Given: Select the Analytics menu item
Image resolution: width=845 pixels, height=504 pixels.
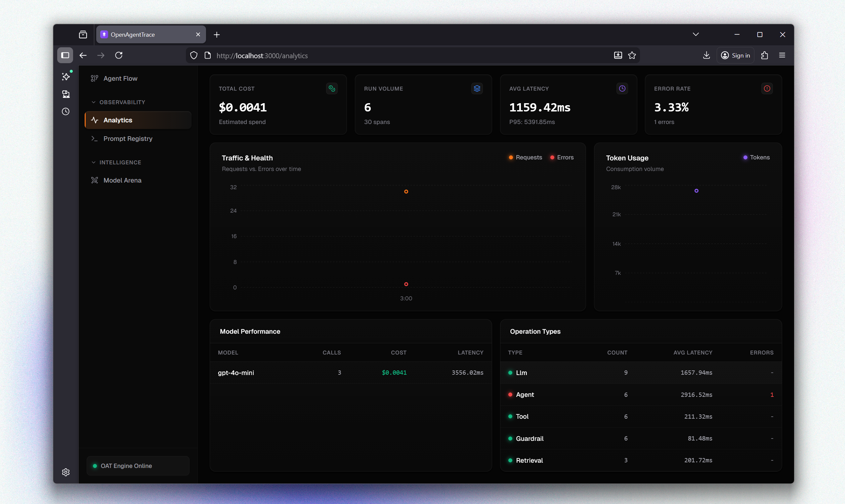Looking at the screenshot, I should point(117,120).
